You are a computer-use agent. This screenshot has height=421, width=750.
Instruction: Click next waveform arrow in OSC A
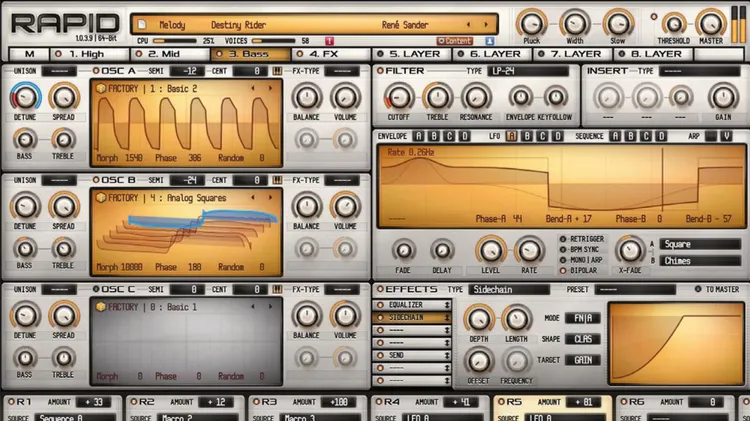(272, 89)
